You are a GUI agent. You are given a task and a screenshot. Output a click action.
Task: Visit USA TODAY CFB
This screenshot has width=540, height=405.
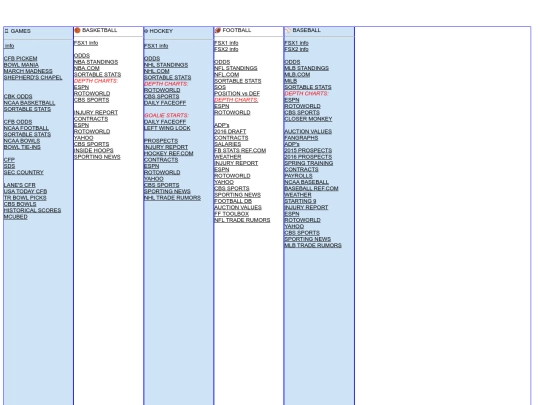tap(25, 191)
